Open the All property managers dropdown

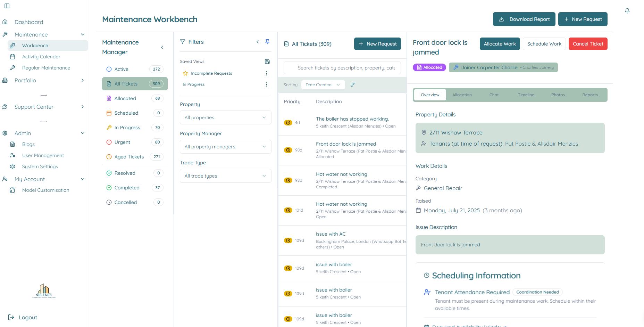click(x=225, y=147)
